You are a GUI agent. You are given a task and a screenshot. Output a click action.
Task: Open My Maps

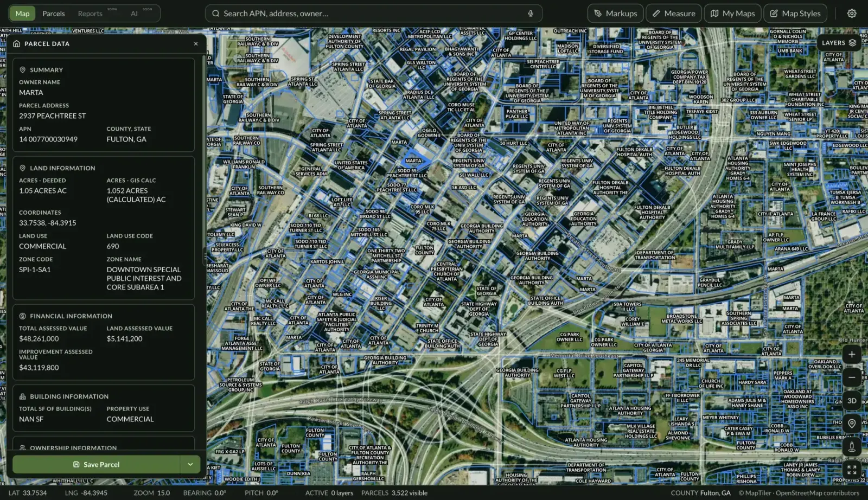click(732, 14)
